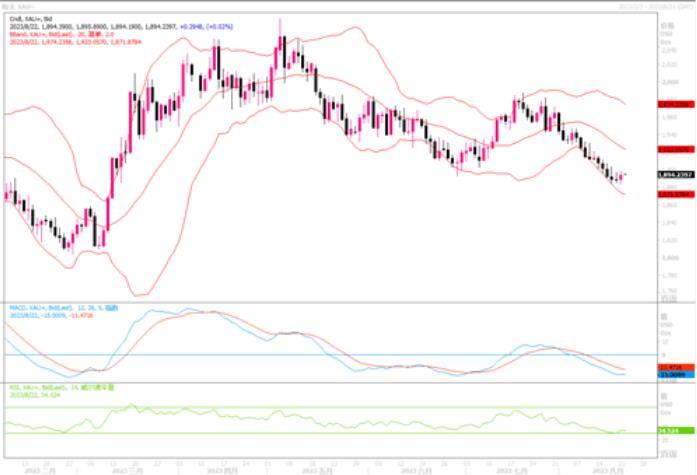
Task: Click the blue MACD signal value tag
Action: 670,374
